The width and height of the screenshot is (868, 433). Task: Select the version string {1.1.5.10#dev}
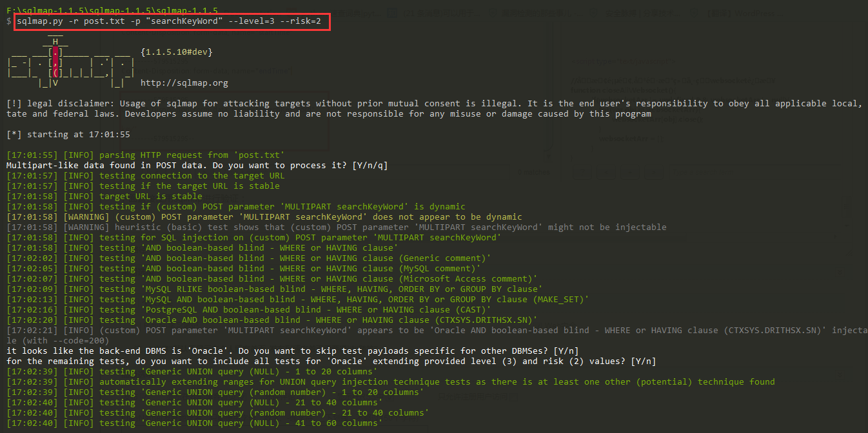click(x=176, y=52)
